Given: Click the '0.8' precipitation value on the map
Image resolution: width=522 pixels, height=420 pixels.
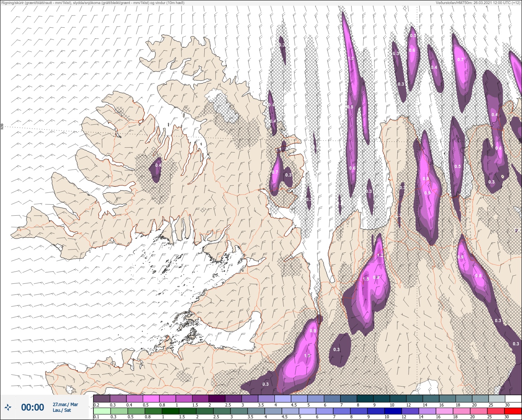Looking at the screenshot, I should click(x=478, y=276).
